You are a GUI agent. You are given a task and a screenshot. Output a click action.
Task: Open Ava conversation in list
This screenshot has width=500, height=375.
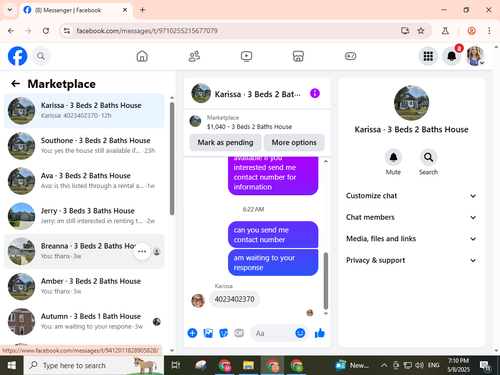(84, 181)
